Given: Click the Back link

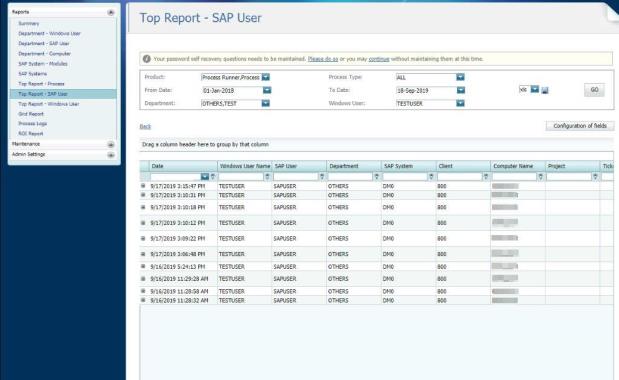Looking at the screenshot, I should pos(145,127).
